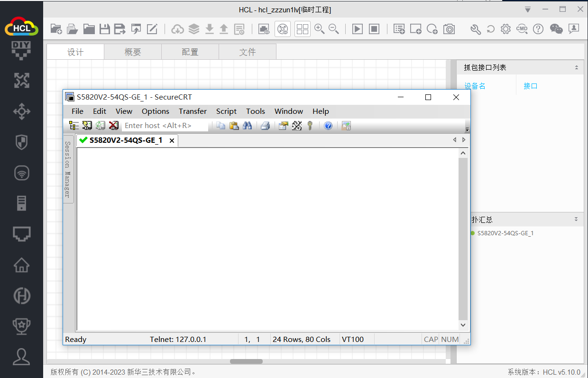Click the stacked layers icon in HCL toolbar

tap(193, 29)
